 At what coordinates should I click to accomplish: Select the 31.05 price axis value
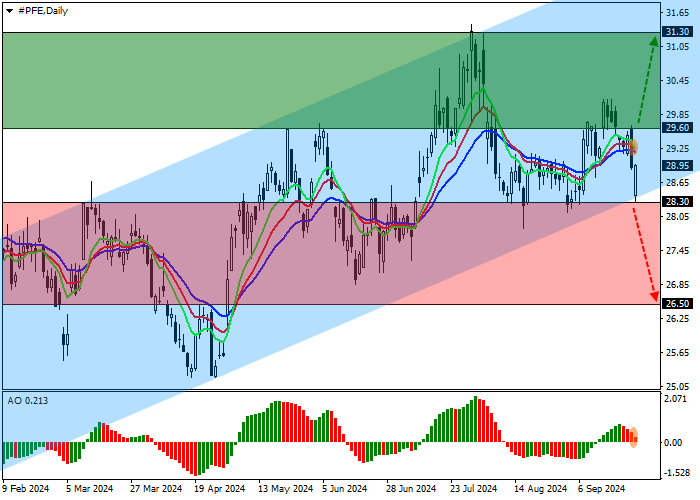click(677, 47)
